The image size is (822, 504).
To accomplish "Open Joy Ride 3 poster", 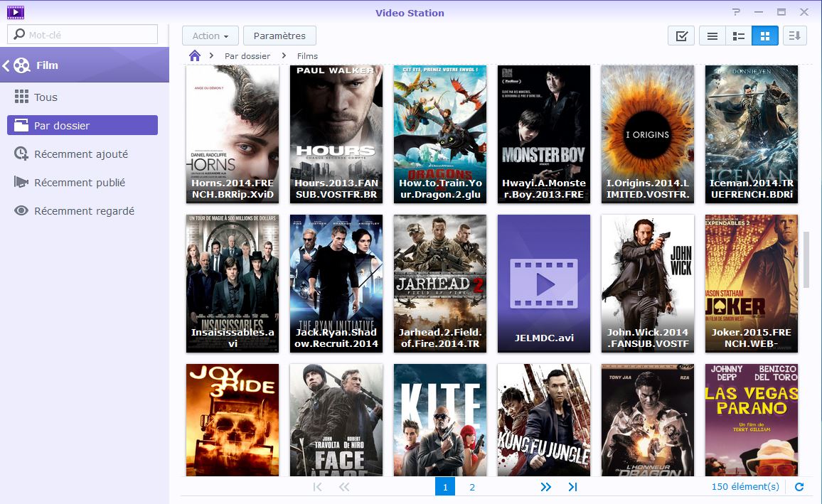I will tap(233, 419).
